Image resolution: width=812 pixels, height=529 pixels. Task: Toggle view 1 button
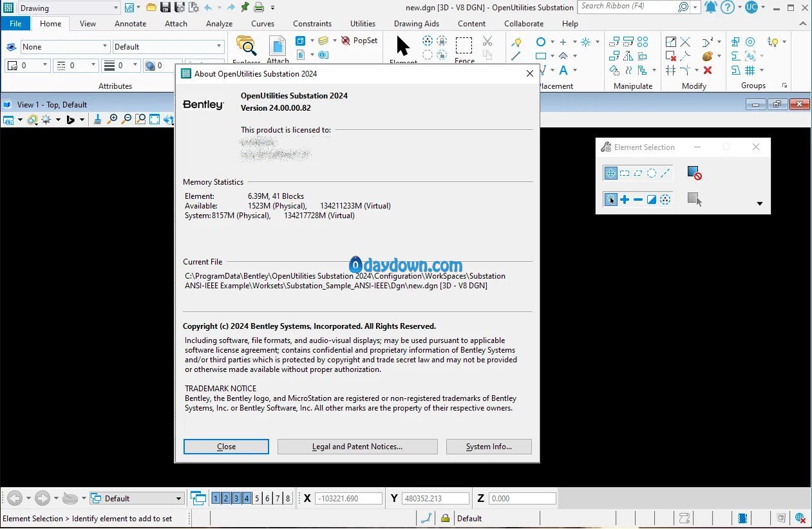216,498
